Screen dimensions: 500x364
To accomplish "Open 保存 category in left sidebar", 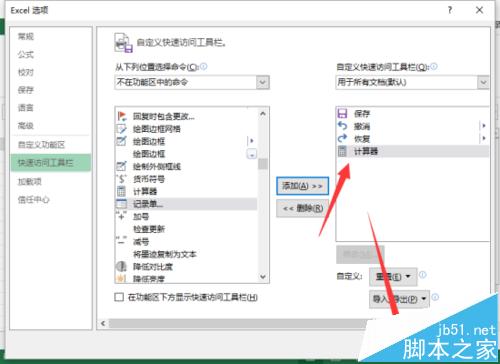I will 26,90.
